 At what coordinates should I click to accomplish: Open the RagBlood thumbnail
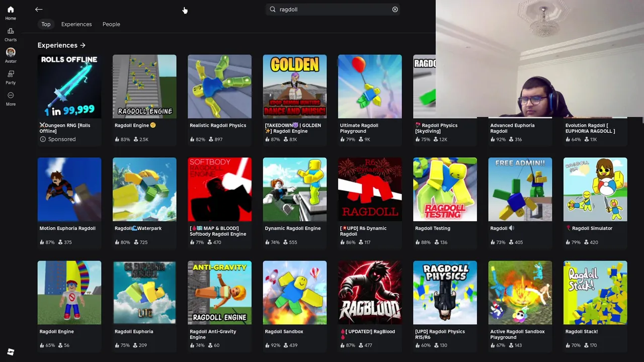[370, 293]
